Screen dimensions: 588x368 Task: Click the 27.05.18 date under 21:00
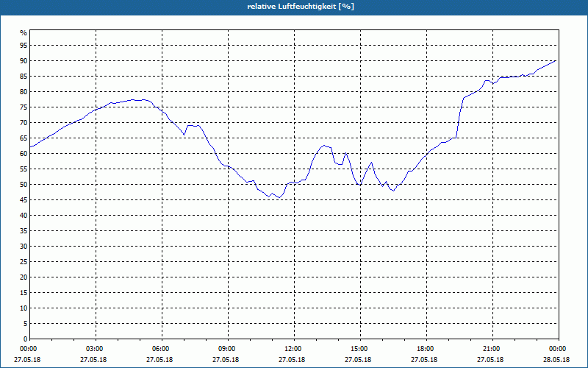point(490,359)
